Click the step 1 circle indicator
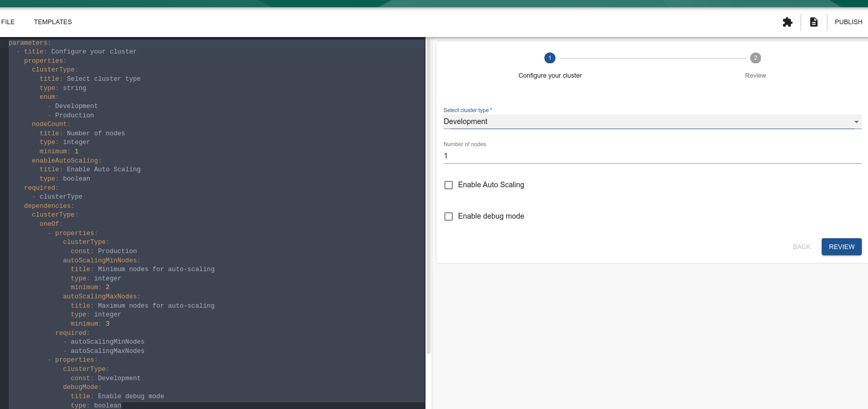Image resolution: width=868 pixels, height=409 pixels. tap(550, 58)
